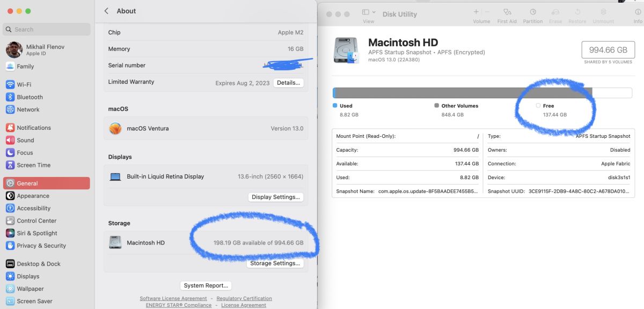Click the Macintosh HD icon under Storage
644x309 pixels.
click(115, 242)
